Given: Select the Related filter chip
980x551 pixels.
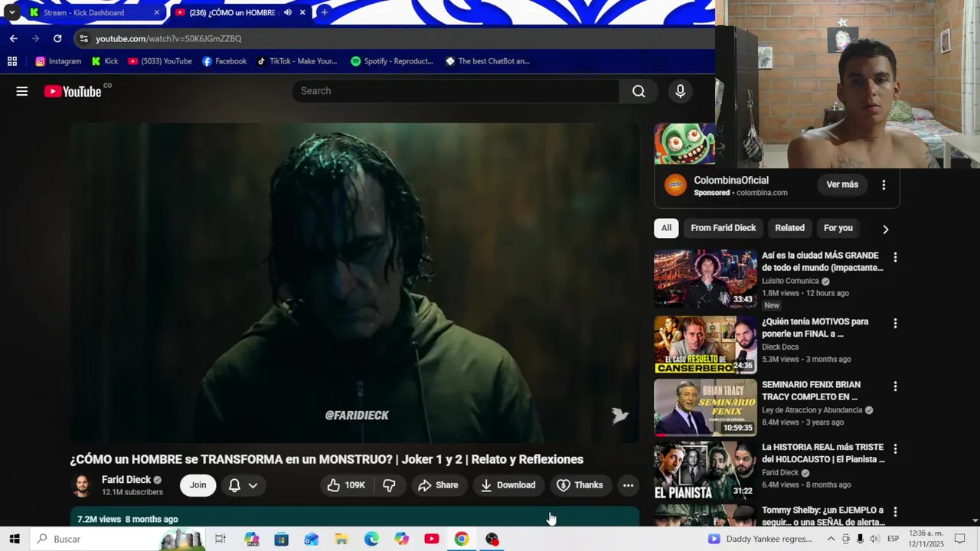Looking at the screenshot, I should pos(789,228).
